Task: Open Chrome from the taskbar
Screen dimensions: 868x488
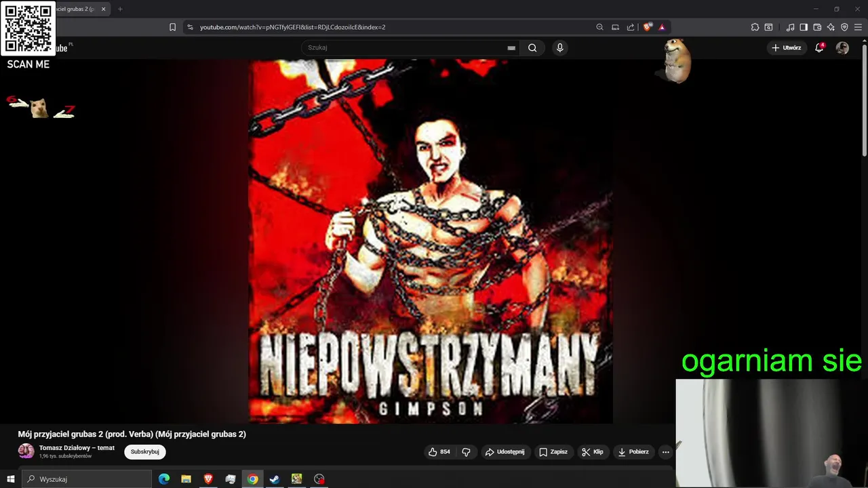Action: 252,479
